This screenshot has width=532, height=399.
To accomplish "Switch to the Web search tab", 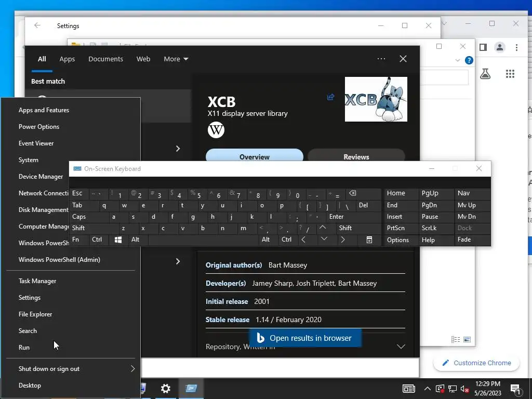I will point(143,59).
